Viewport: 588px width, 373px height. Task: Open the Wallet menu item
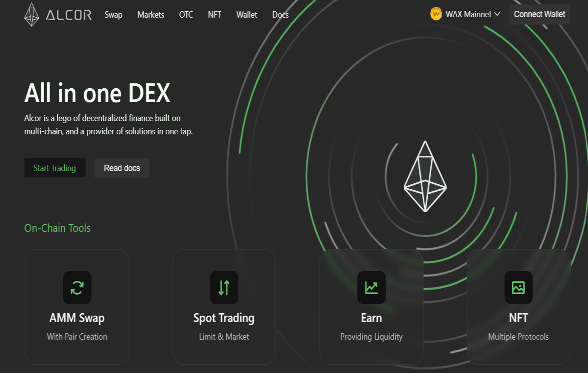point(246,15)
